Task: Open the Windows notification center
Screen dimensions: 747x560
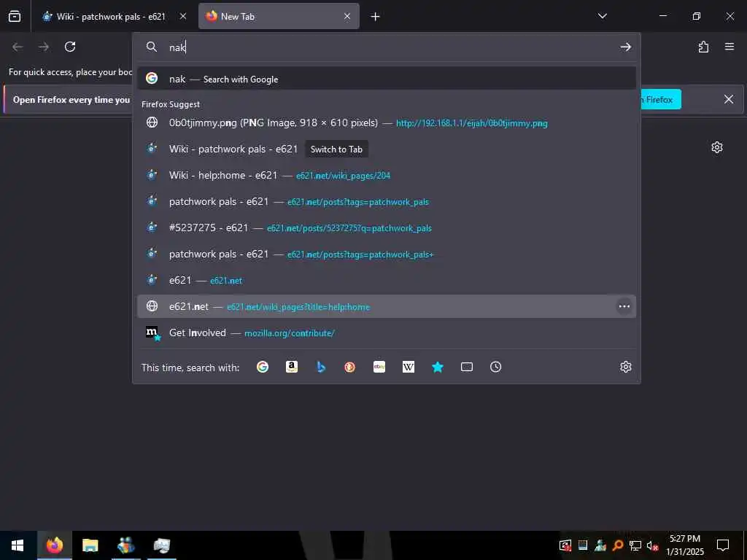Action: (x=723, y=545)
